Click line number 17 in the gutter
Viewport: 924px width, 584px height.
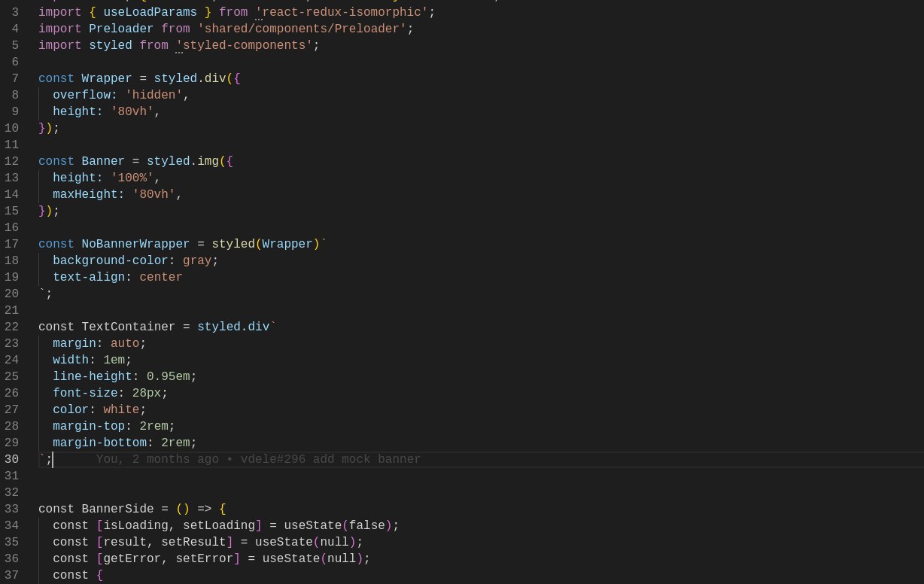click(11, 244)
